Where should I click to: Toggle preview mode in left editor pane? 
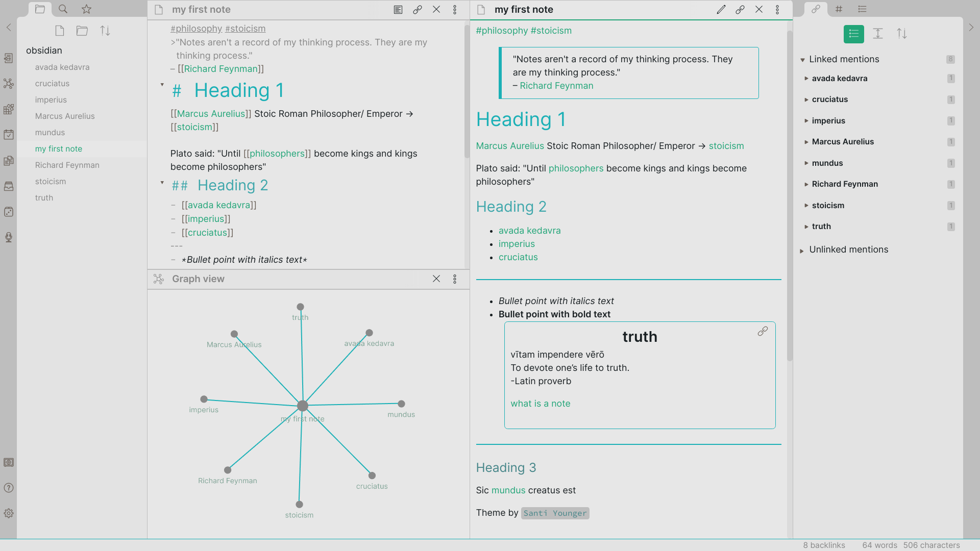(x=398, y=10)
